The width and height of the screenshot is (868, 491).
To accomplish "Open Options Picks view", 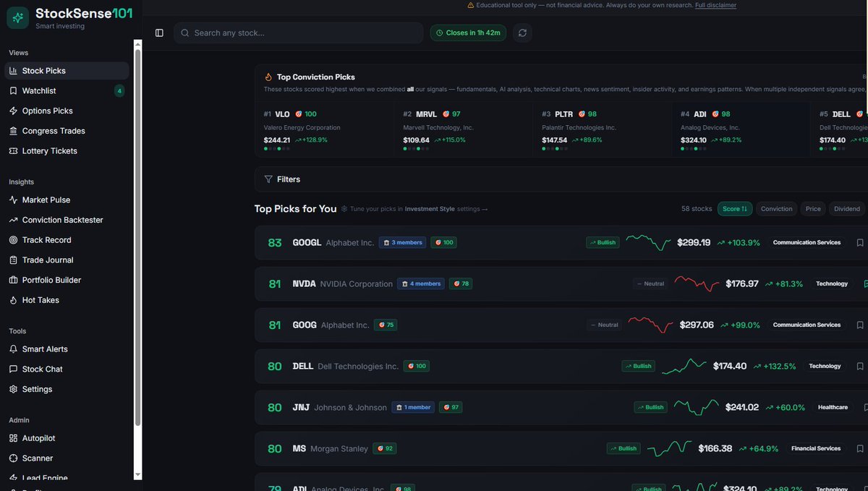I will [x=67, y=111].
